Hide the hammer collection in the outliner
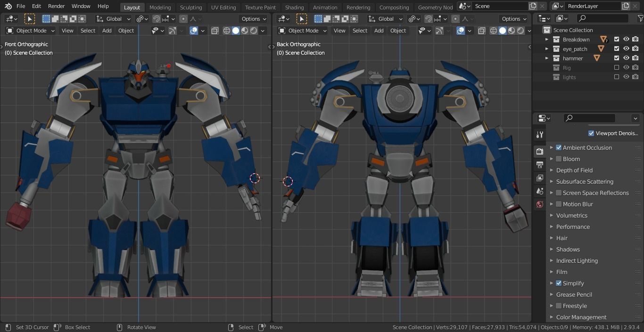Viewport: 644px width, 332px height. click(x=626, y=58)
